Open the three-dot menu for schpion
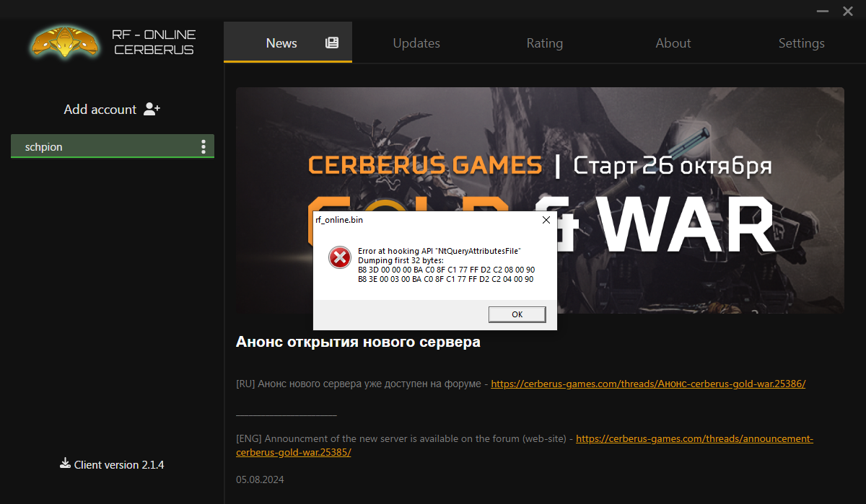This screenshot has width=866, height=504. (204, 147)
